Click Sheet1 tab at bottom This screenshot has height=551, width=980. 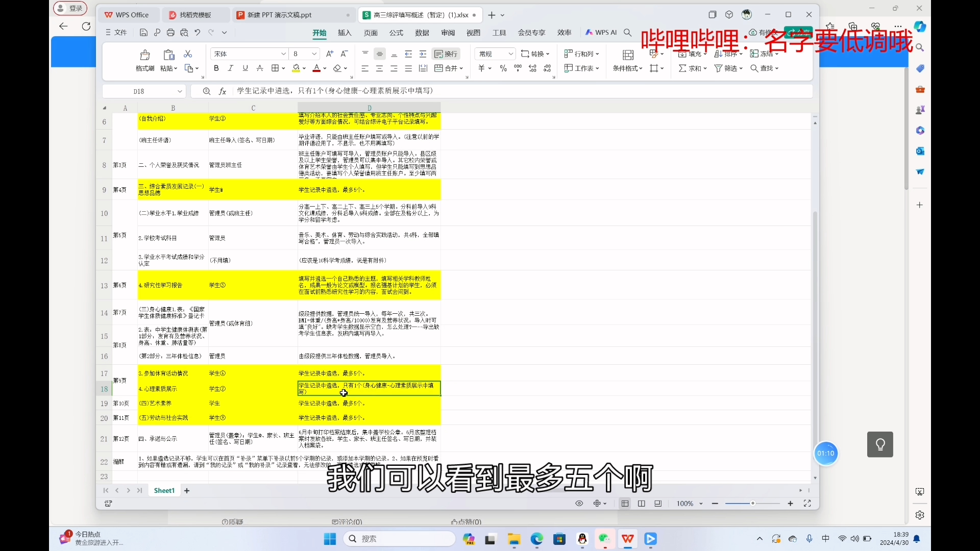tap(163, 490)
